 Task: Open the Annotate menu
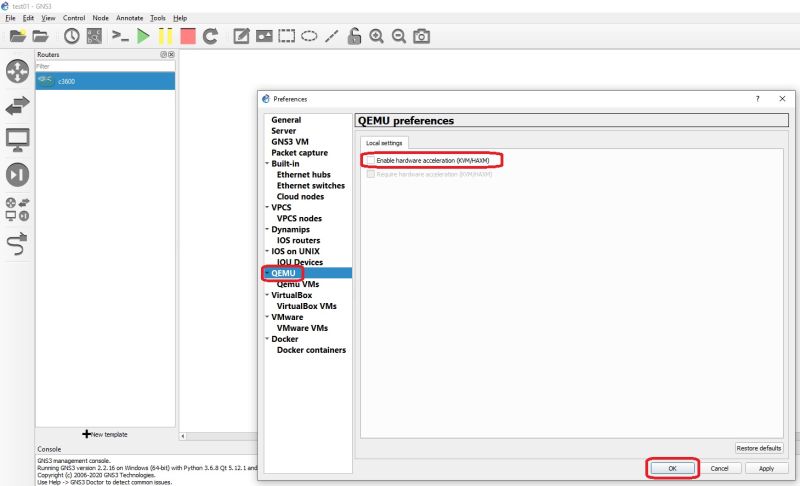click(130, 18)
